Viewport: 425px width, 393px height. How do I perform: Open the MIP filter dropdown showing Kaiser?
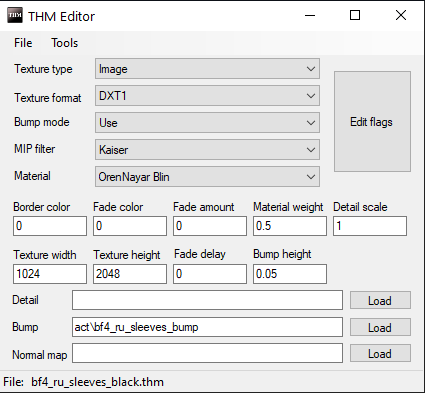click(207, 150)
